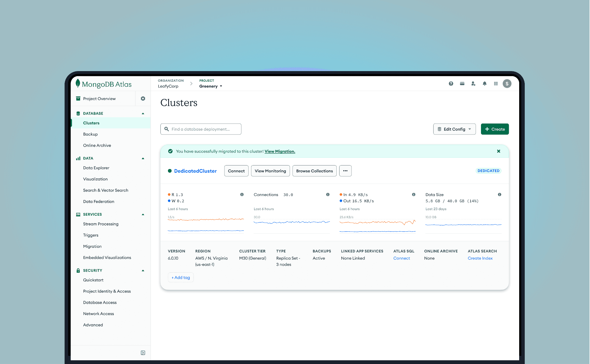Image resolution: width=590 pixels, height=364 pixels.
Task: Open Network Access in sidebar
Action: (x=98, y=314)
